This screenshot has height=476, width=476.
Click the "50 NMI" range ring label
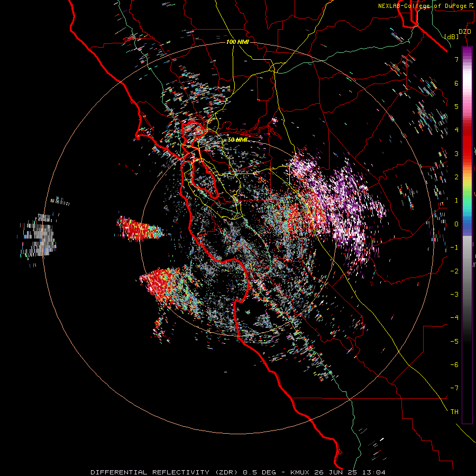point(237,140)
